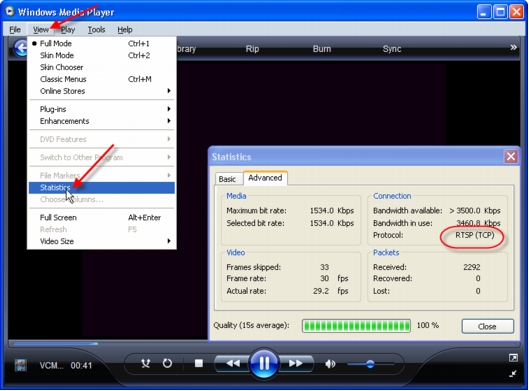The height and width of the screenshot is (391, 529).
Task: Switch to the Basic tab
Action: pos(227,179)
